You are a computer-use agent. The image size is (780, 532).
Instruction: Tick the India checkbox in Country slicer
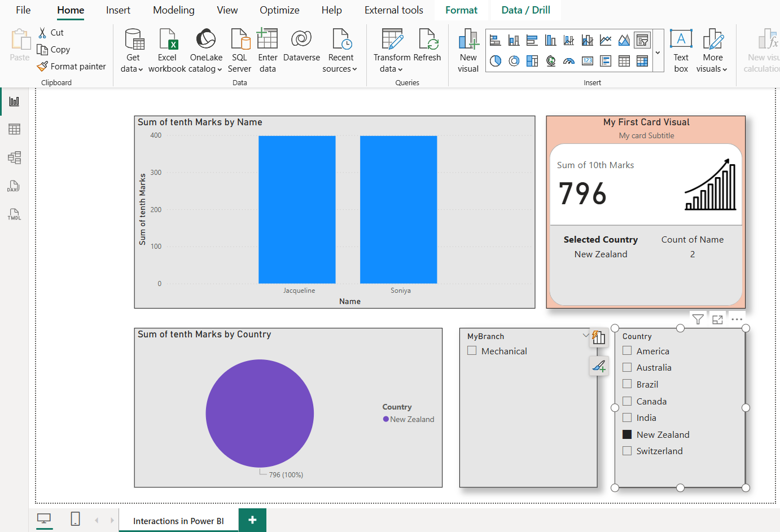point(627,418)
